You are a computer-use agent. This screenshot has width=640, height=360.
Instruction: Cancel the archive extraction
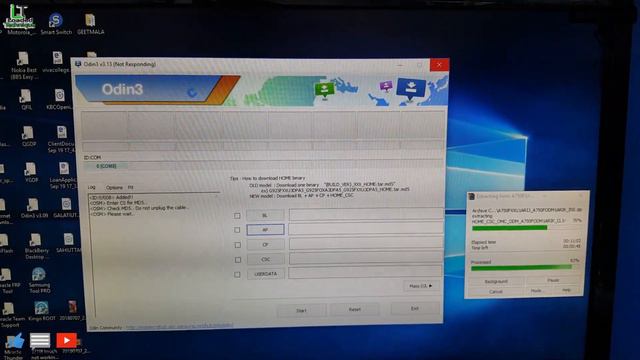pyautogui.click(x=496, y=292)
